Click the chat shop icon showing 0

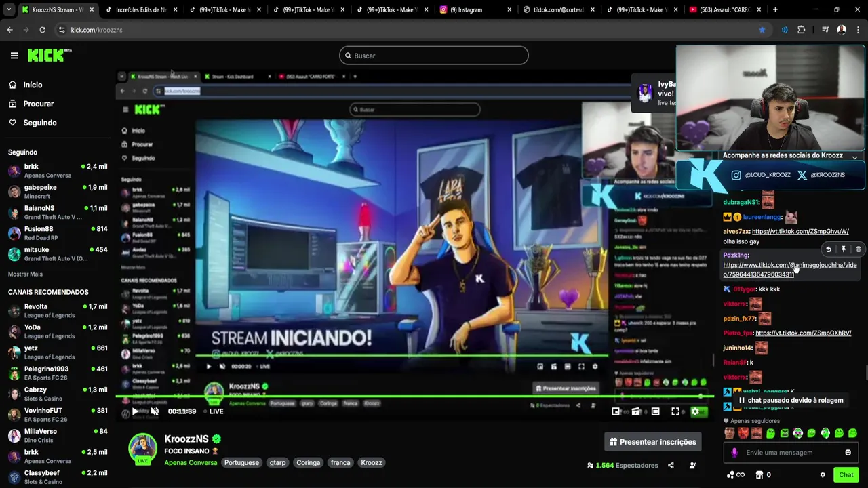point(763,475)
